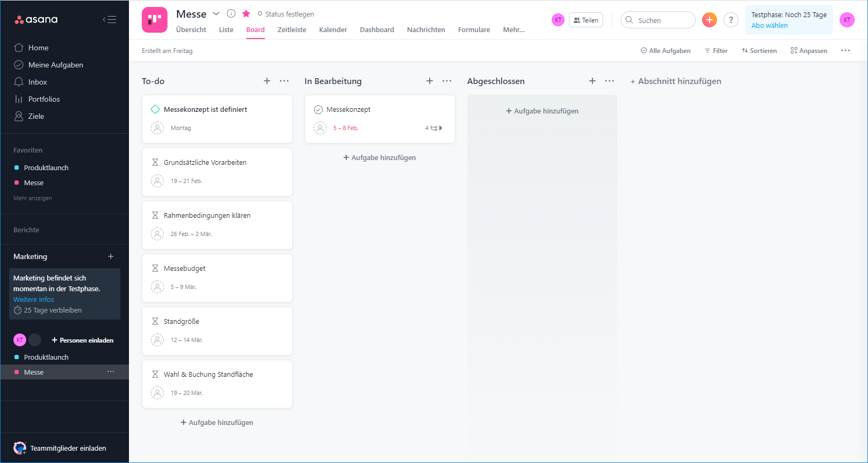
Task: Follow the Abo wählen link
Action: click(770, 25)
